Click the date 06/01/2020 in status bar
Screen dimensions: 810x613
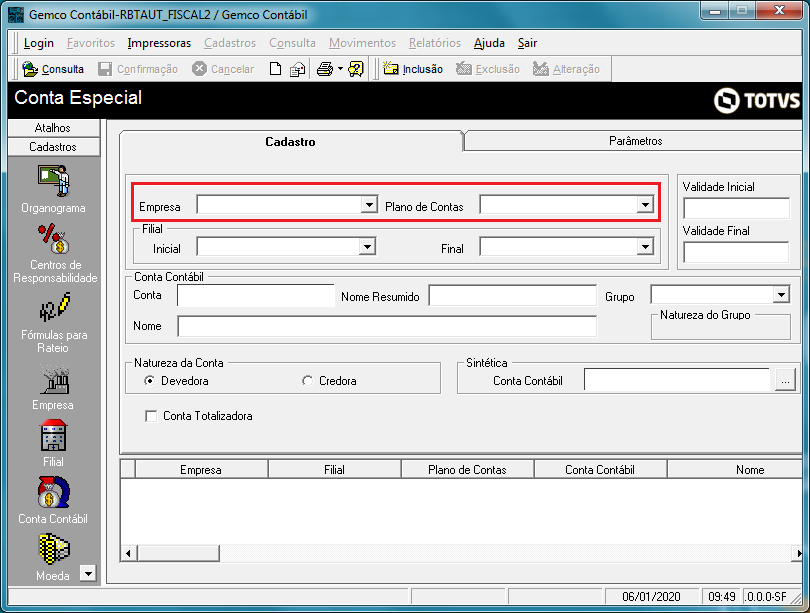tap(651, 596)
